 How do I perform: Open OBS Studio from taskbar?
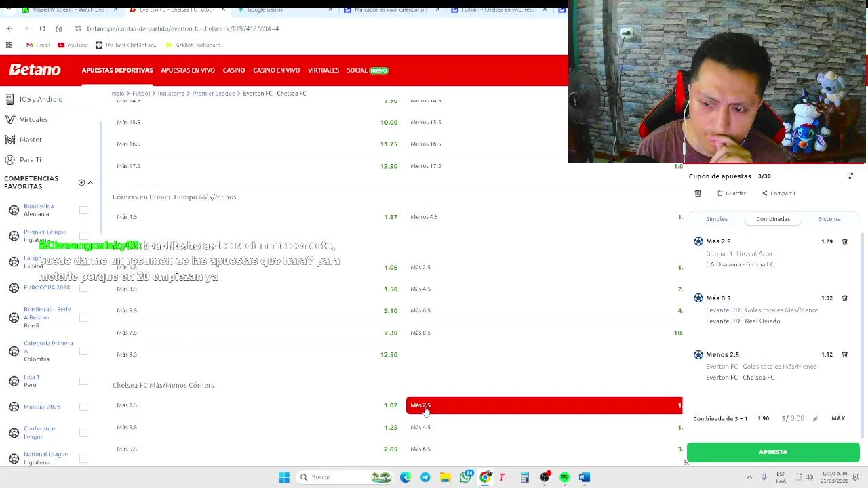click(x=545, y=477)
